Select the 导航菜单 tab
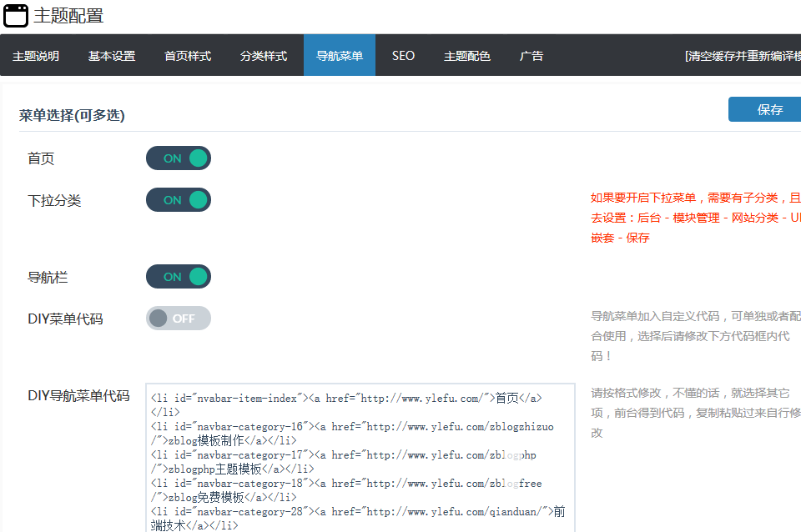Viewport: 801px width, 532px height. pos(340,56)
